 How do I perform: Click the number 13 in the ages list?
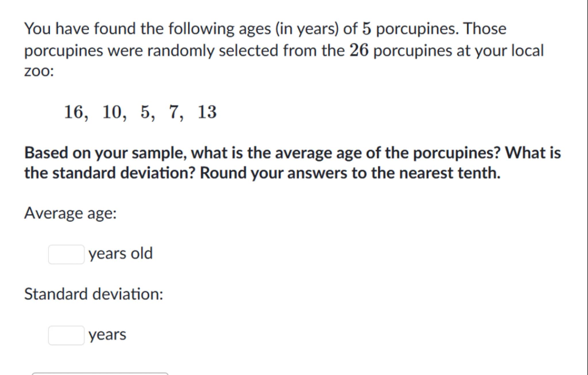(x=207, y=112)
